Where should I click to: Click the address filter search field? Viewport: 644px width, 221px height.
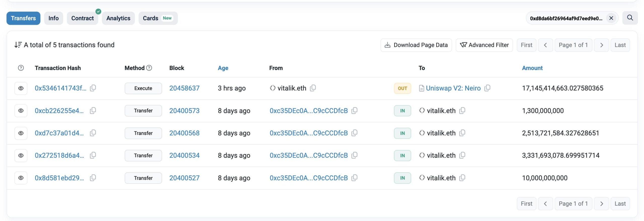pyautogui.click(x=566, y=18)
